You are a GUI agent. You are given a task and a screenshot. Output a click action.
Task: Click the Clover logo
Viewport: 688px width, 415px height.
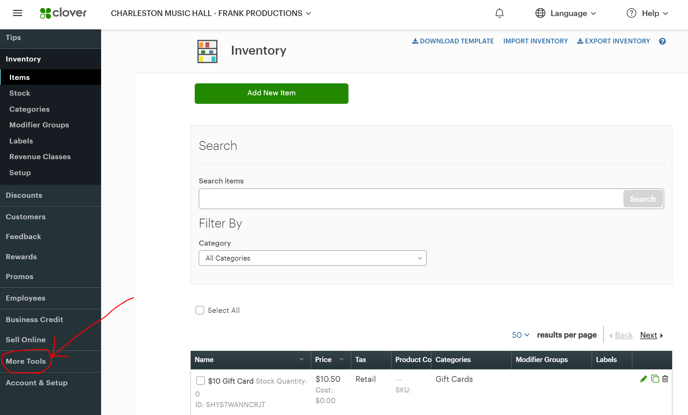point(63,13)
